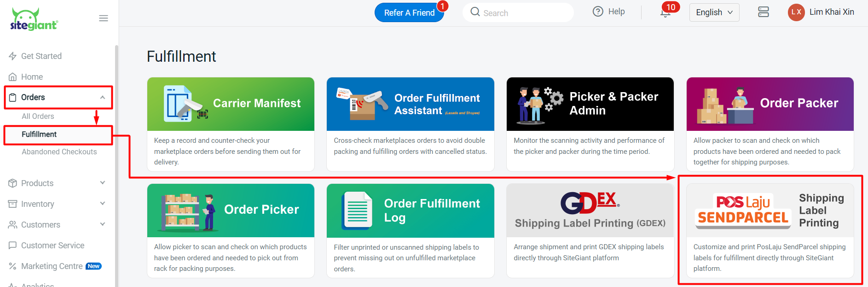Open PosLaju Shipping Label Printing title
Viewport: 868px width, 287px height.
click(822, 211)
